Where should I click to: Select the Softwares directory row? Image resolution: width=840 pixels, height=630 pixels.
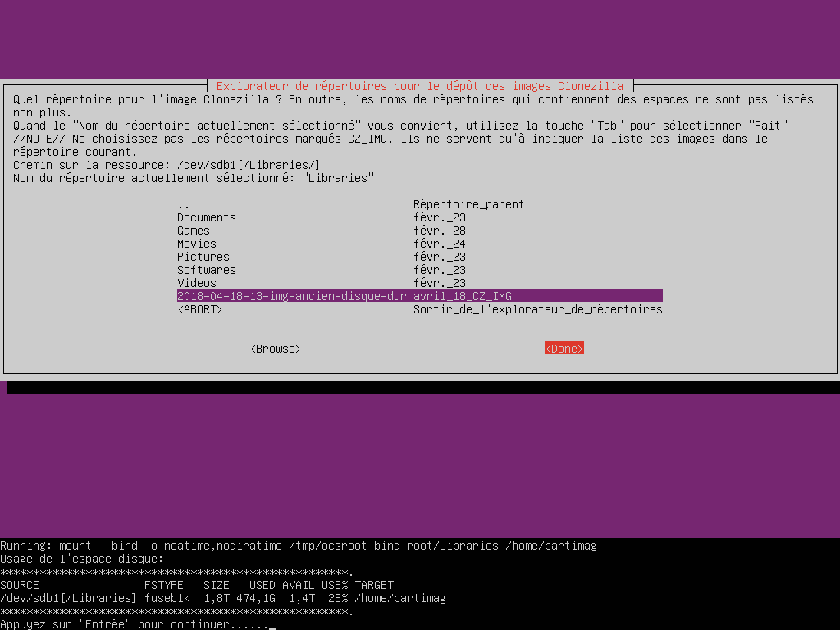[x=419, y=270]
